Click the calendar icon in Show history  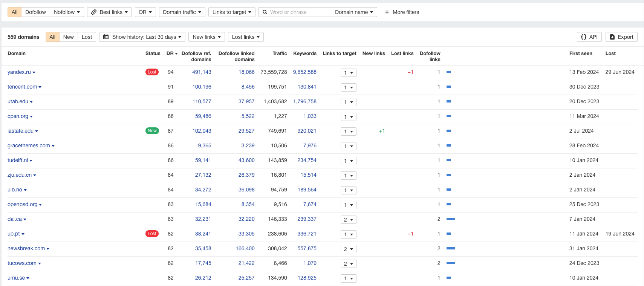[x=106, y=37]
